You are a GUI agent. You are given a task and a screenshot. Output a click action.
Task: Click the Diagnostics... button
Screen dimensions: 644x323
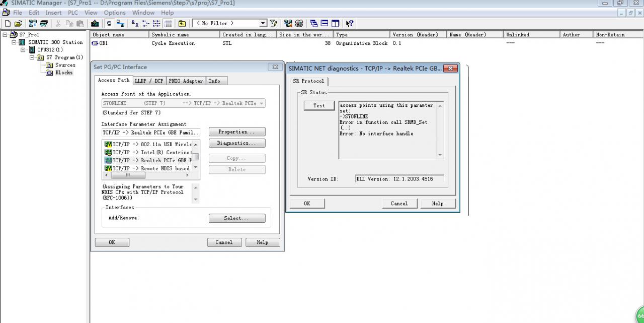click(x=237, y=143)
